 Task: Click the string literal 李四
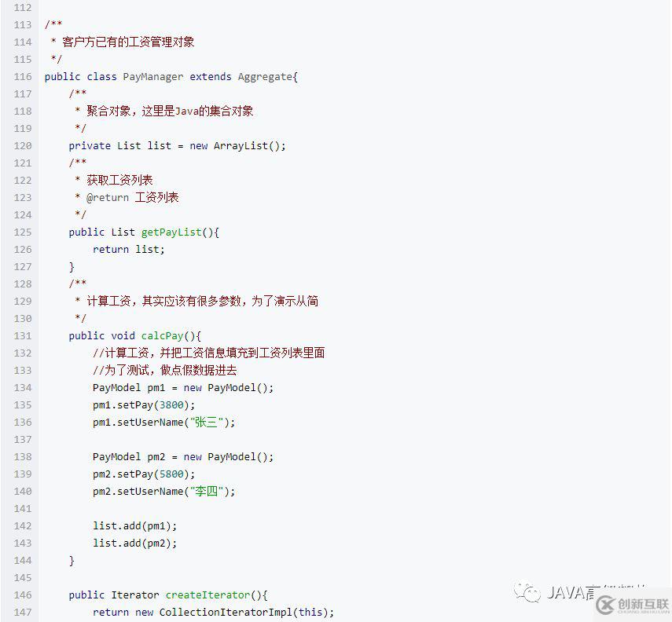207,491
